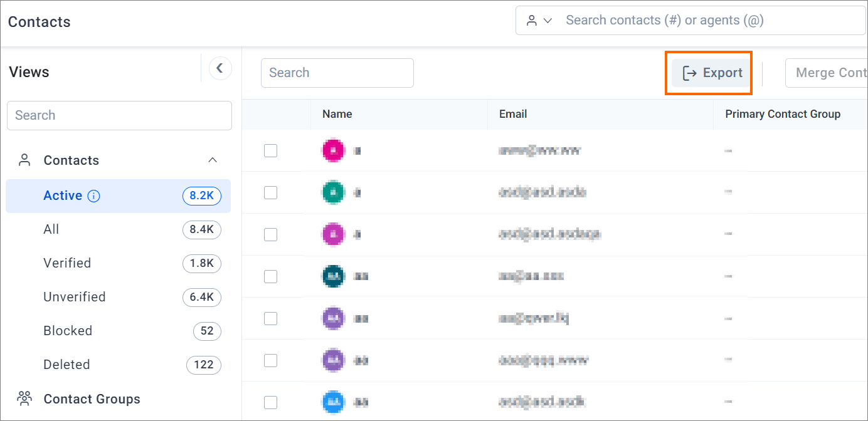868x421 pixels.
Task: Collapse the Contacts section chevron
Action: [213, 160]
